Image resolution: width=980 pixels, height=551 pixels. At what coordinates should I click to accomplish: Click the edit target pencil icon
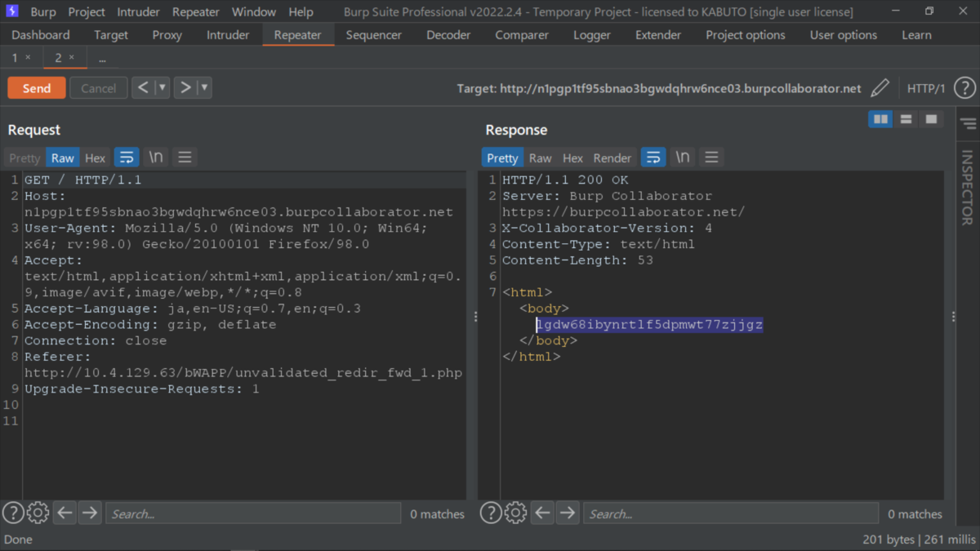coord(880,88)
